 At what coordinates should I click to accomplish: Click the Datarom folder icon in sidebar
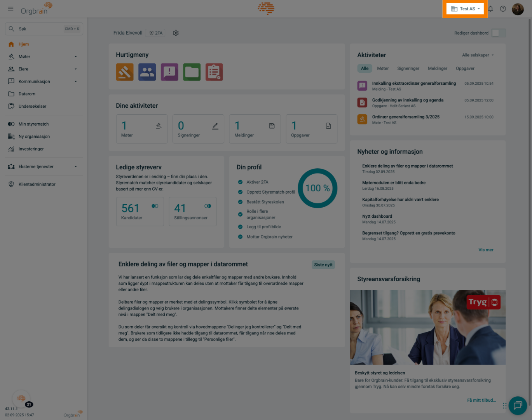point(11,94)
